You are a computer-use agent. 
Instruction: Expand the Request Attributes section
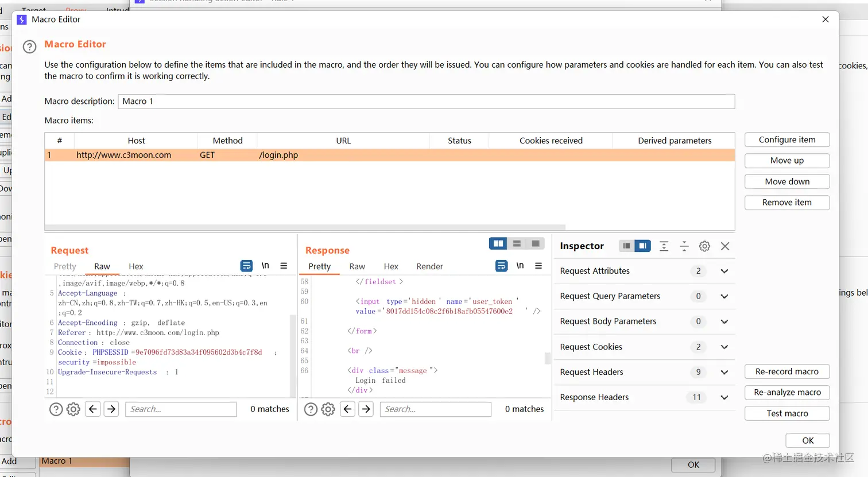pyautogui.click(x=724, y=272)
